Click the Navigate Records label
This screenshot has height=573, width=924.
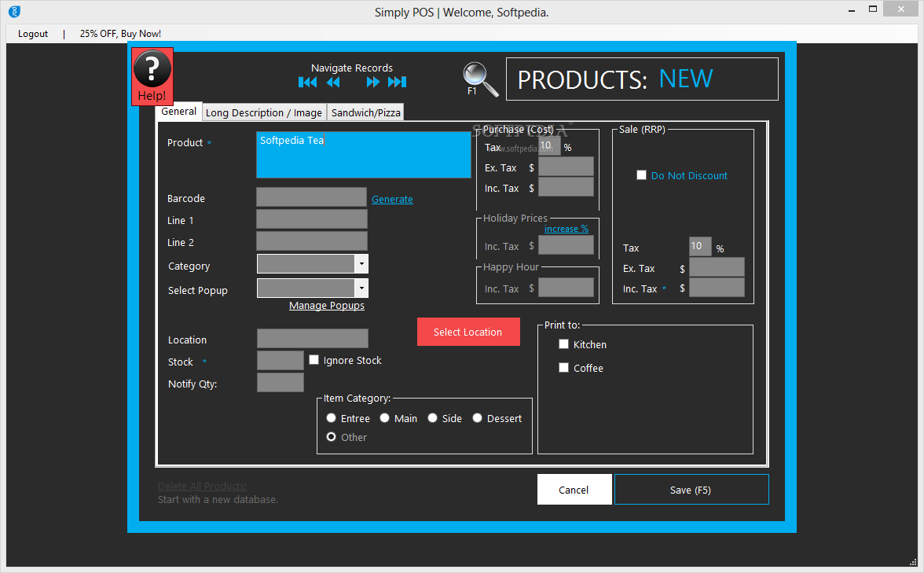(x=352, y=68)
